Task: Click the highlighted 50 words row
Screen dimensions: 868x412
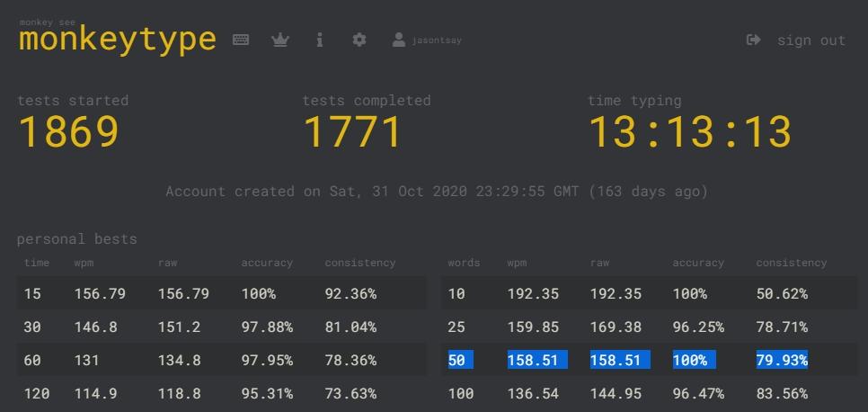Action: point(649,360)
